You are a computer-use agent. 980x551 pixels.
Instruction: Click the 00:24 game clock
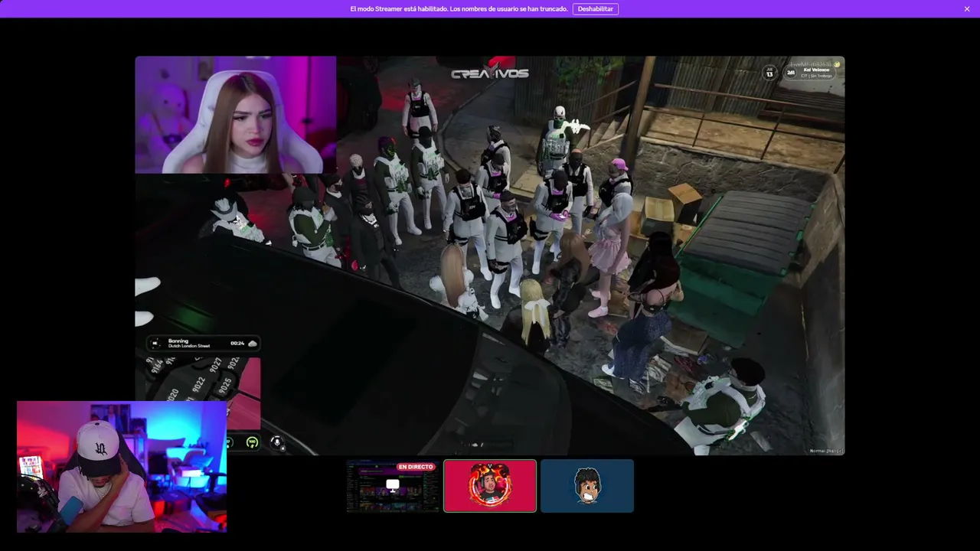[237, 344]
